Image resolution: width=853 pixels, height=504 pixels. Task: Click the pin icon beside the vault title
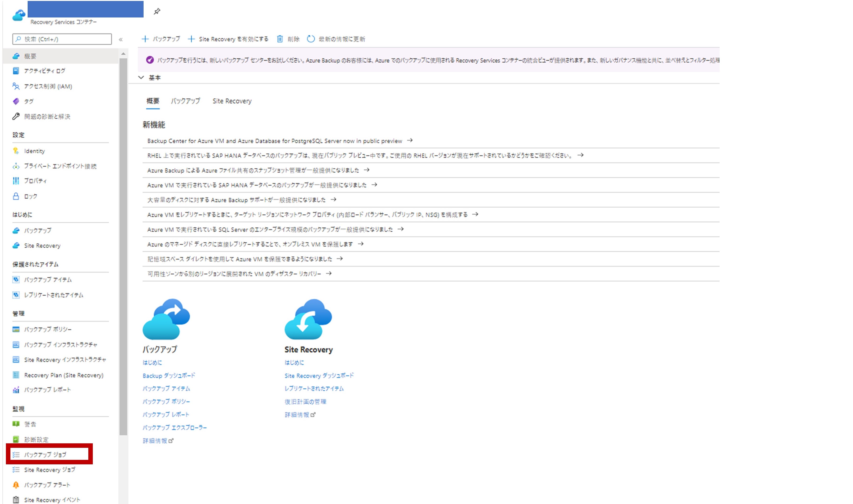(x=157, y=12)
